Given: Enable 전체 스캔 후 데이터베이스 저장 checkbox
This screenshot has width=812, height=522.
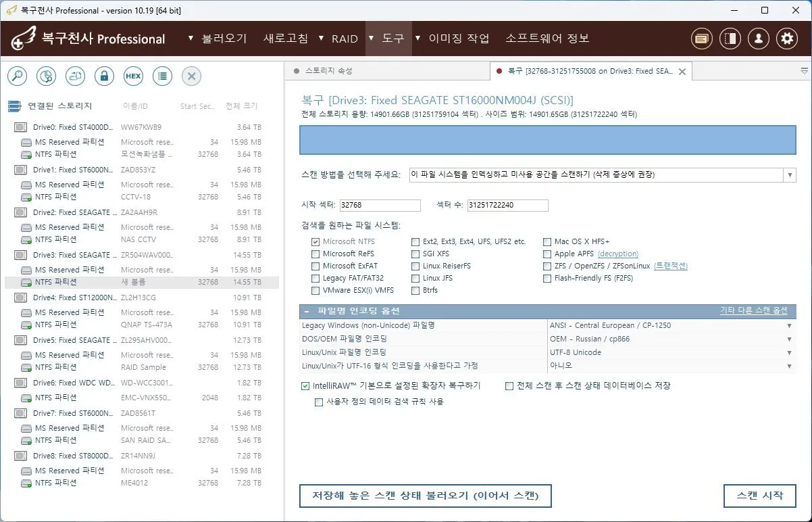Looking at the screenshot, I should coord(510,386).
